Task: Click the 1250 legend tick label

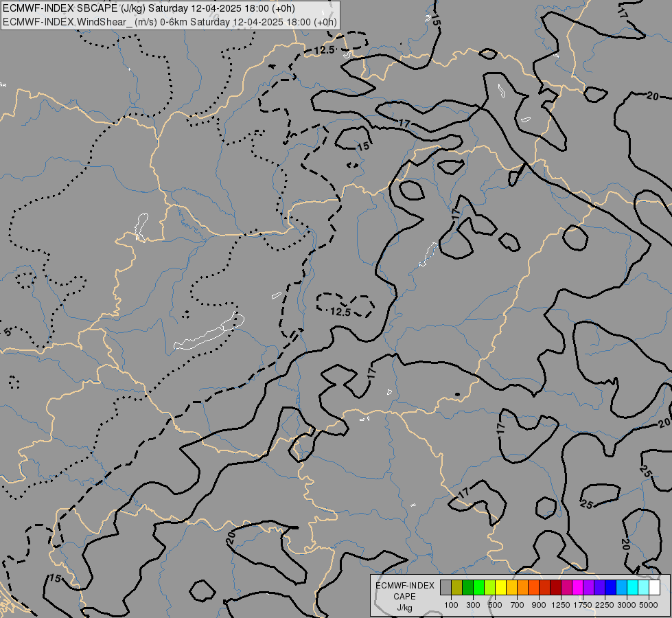Action: pos(561,605)
